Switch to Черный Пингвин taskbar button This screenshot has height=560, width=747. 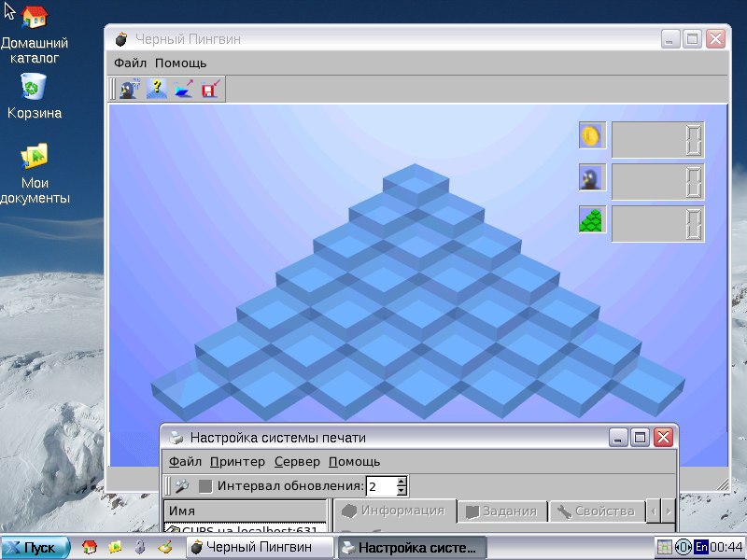coord(260,547)
